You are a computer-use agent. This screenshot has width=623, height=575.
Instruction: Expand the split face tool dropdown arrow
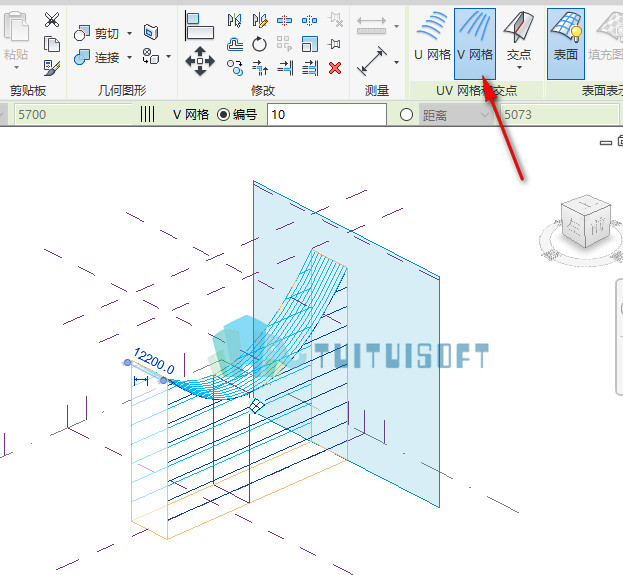coord(168,56)
